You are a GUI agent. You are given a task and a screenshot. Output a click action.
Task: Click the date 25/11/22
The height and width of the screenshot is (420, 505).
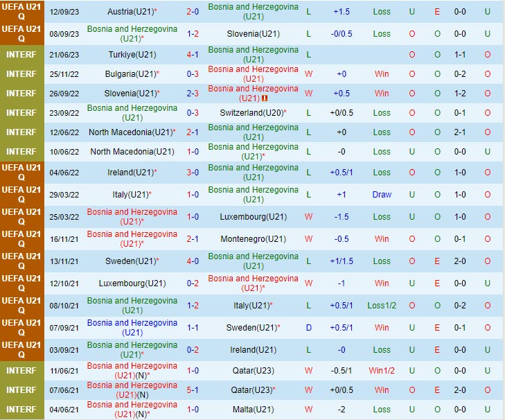coord(64,74)
